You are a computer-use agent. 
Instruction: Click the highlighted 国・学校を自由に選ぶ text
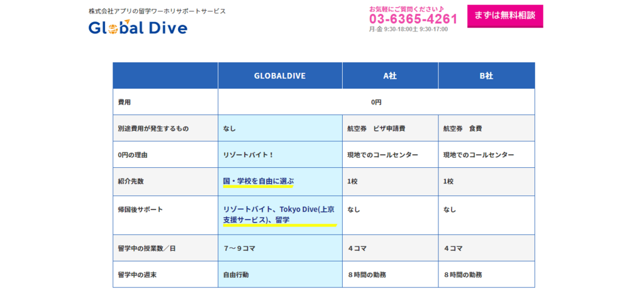pos(258,181)
